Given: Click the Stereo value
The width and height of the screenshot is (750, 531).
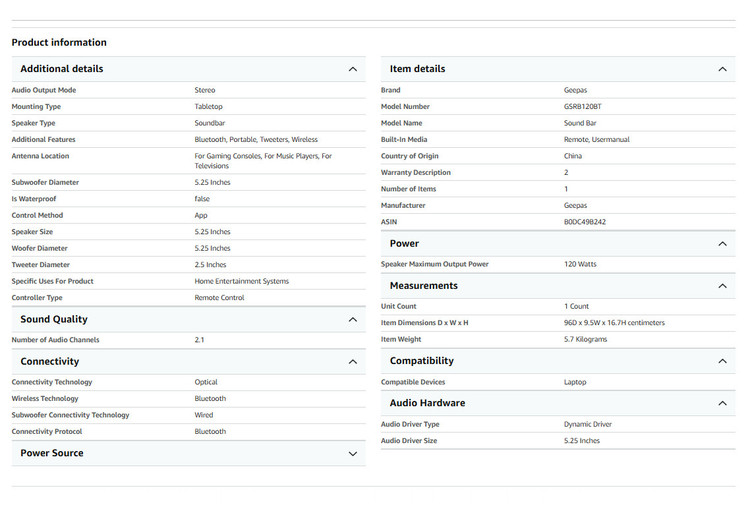Looking at the screenshot, I should tap(205, 90).
